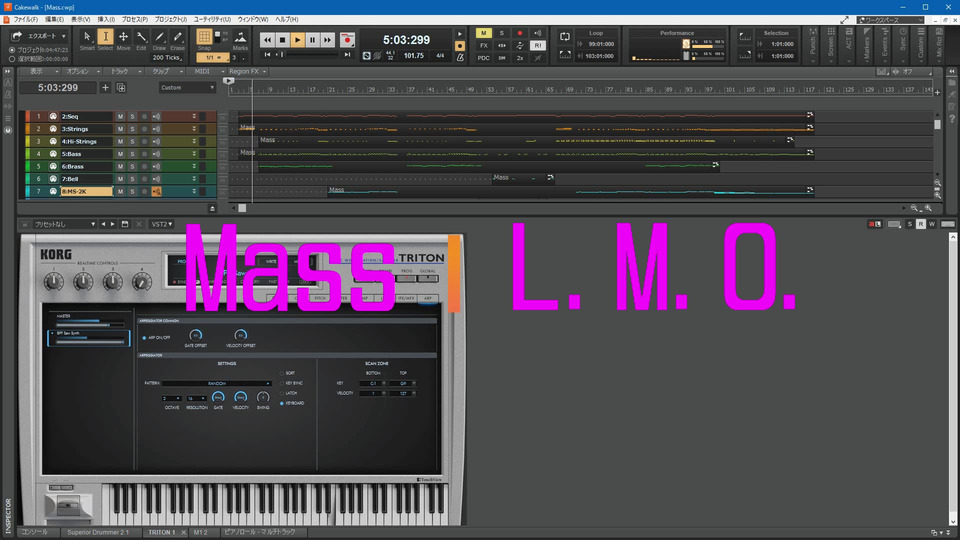Open snap resolution 1/1 dropdown
Screen dimensions: 960x540
pos(212,58)
